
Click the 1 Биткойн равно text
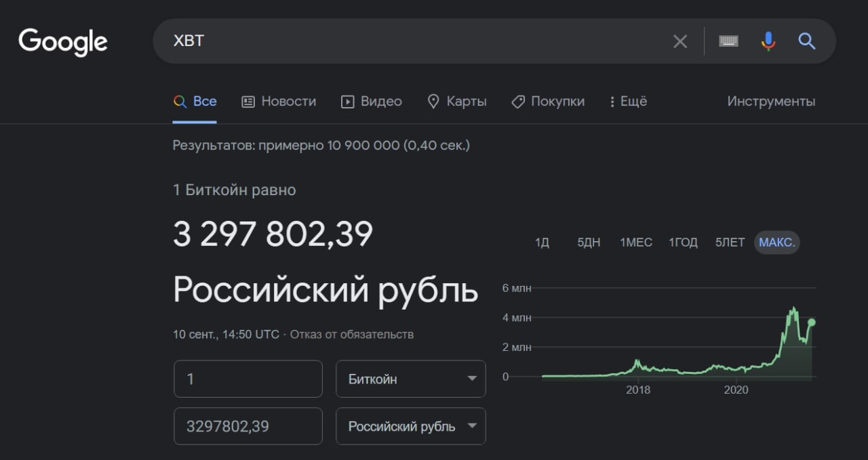(x=235, y=190)
